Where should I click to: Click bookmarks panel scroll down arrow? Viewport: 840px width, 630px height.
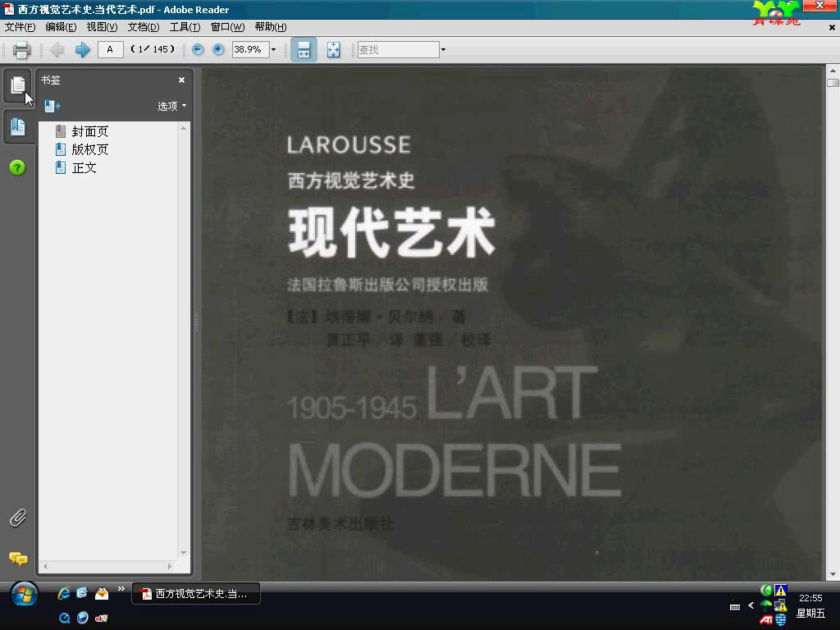[183, 553]
